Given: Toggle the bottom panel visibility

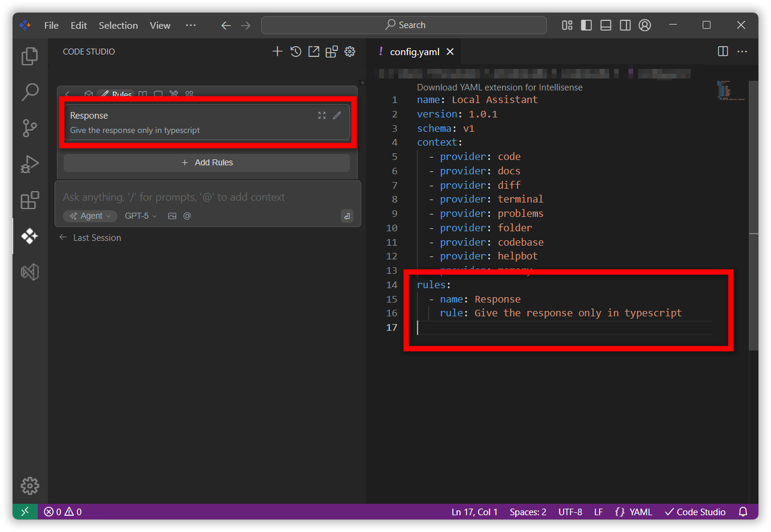Looking at the screenshot, I should pyautogui.click(x=606, y=25).
